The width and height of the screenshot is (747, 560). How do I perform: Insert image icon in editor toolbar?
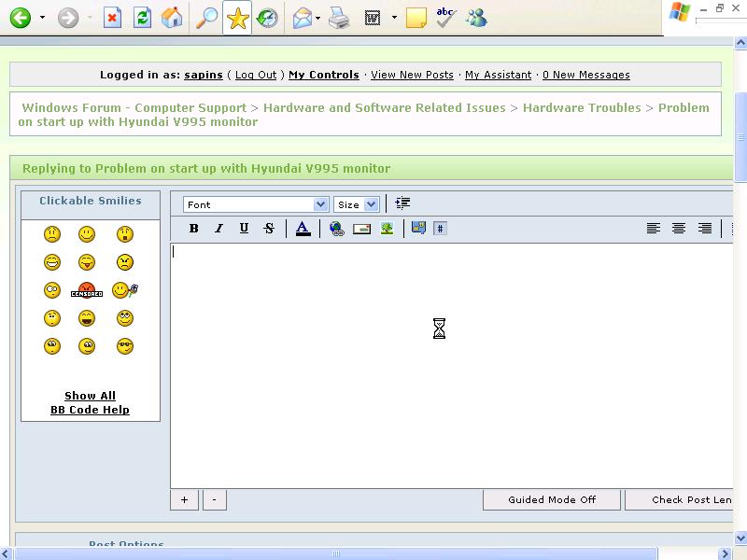pyautogui.click(x=387, y=229)
